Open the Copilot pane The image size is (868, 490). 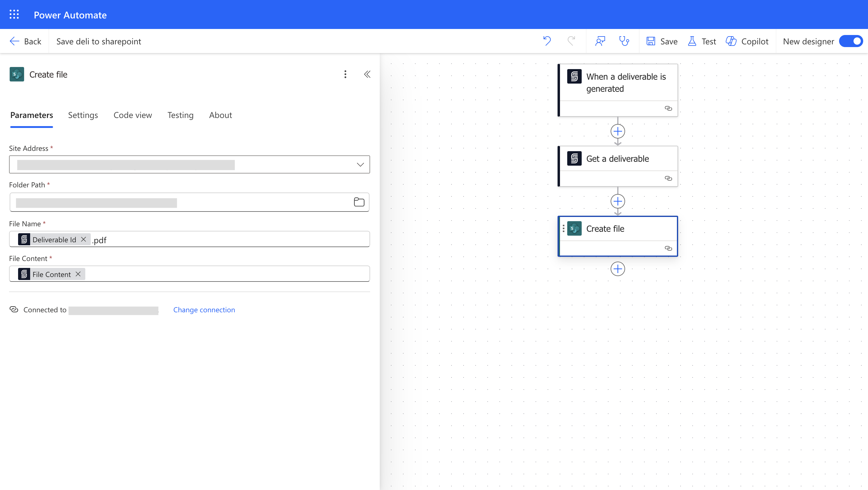click(747, 41)
